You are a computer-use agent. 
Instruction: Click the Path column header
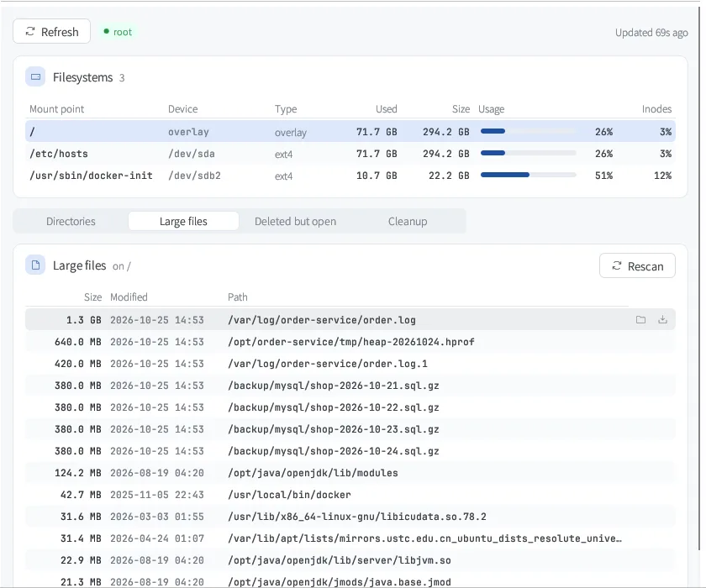tap(237, 297)
